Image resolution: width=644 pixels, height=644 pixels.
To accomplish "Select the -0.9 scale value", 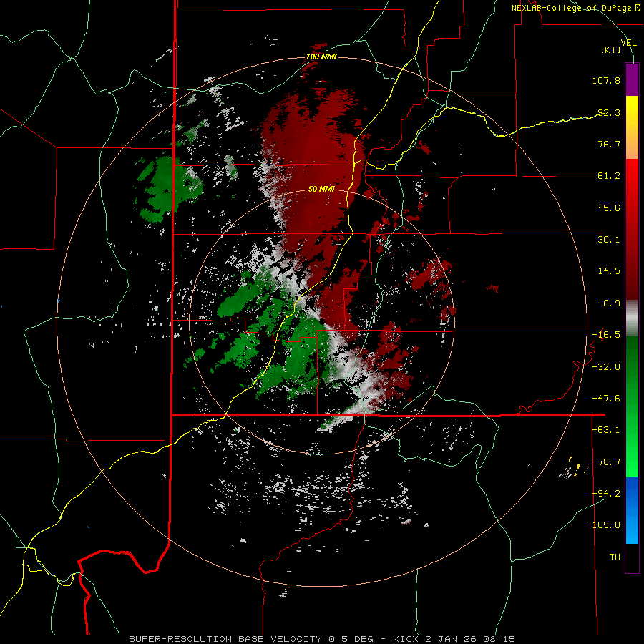I will click(609, 303).
